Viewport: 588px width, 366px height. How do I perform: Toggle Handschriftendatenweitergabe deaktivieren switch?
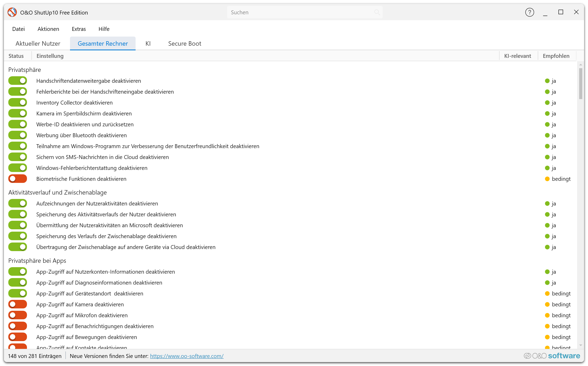coord(18,81)
